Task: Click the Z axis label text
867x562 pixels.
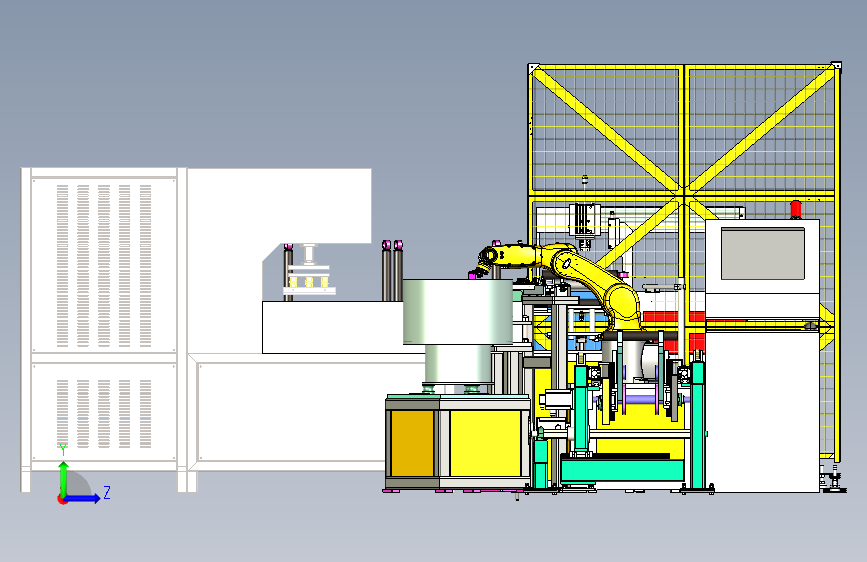Action: tap(107, 492)
